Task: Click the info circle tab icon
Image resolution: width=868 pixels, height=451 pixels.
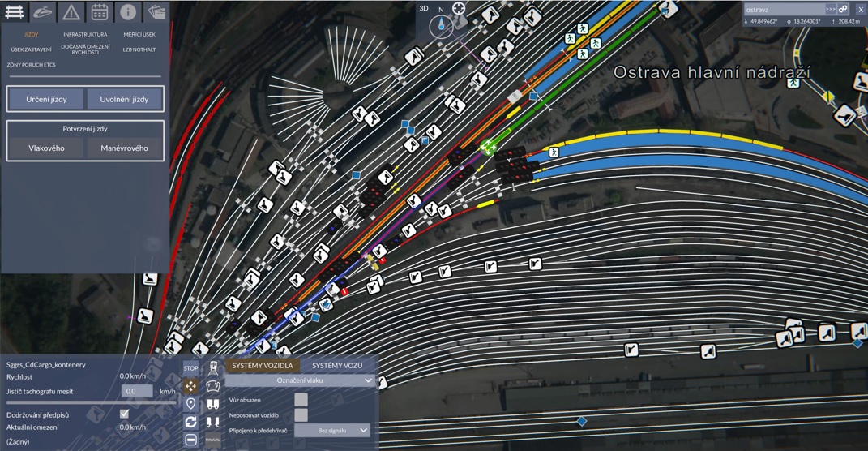Action: click(127, 11)
